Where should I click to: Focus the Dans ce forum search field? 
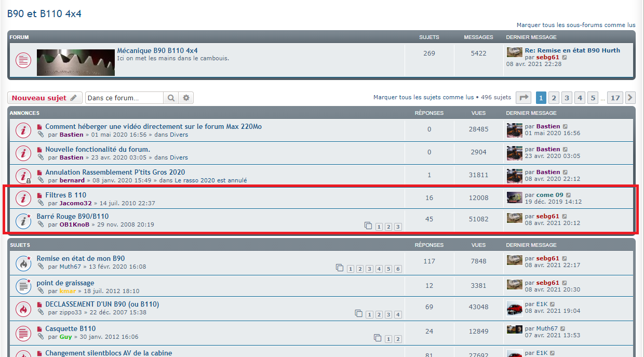click(x=124, y=98)
